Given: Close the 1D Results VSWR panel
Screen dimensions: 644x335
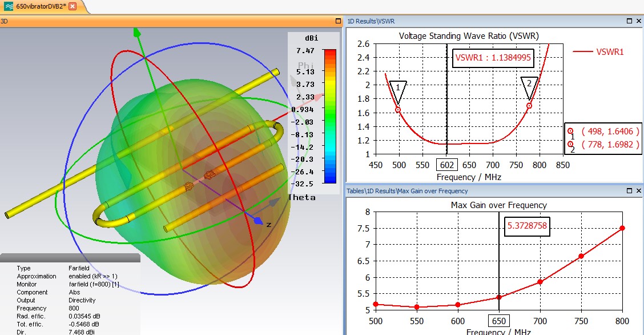Looking at the screenshot, I should (639, 21).
